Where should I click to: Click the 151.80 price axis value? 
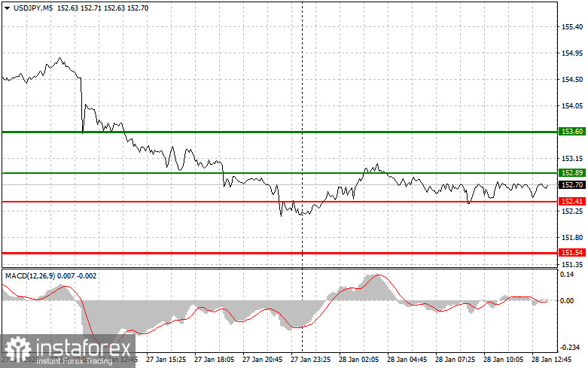coord(572,238)
